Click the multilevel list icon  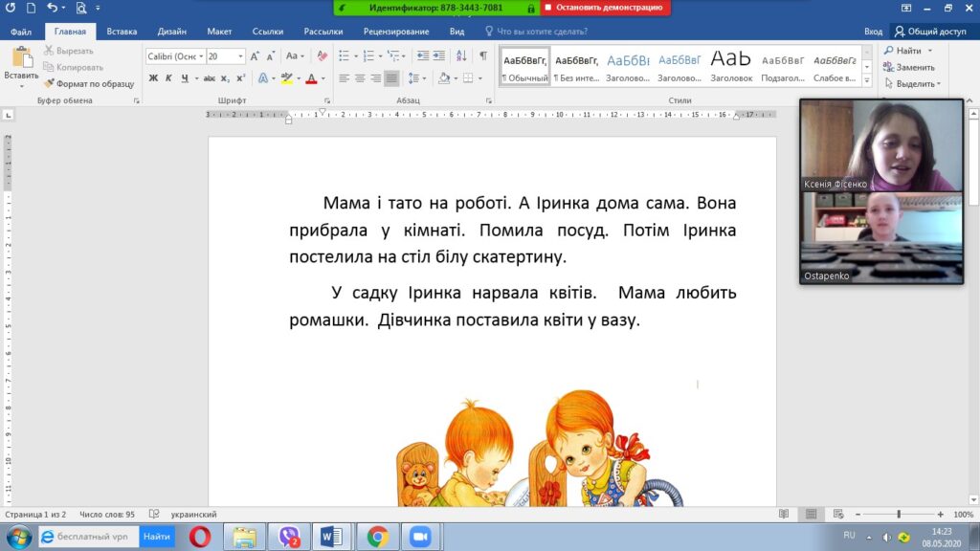393,56
